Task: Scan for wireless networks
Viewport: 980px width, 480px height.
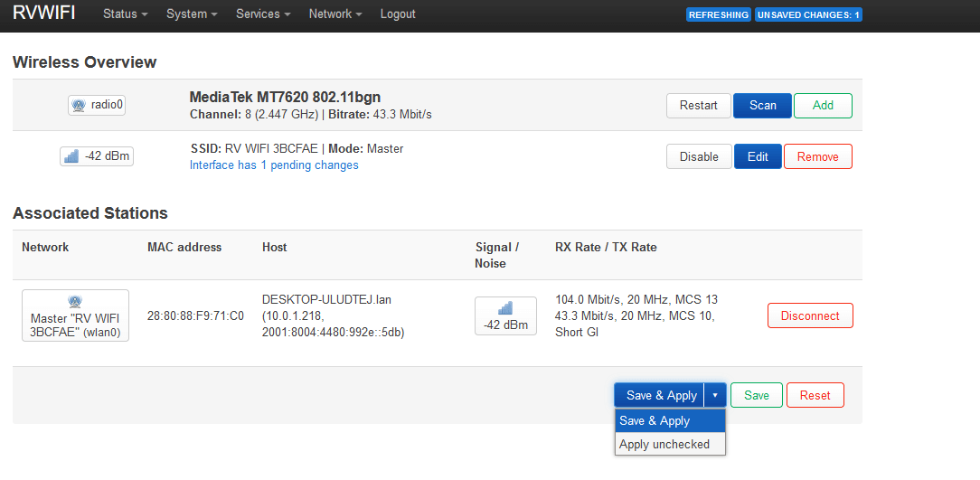Action: pyautogui.click(x=762, y=105)
